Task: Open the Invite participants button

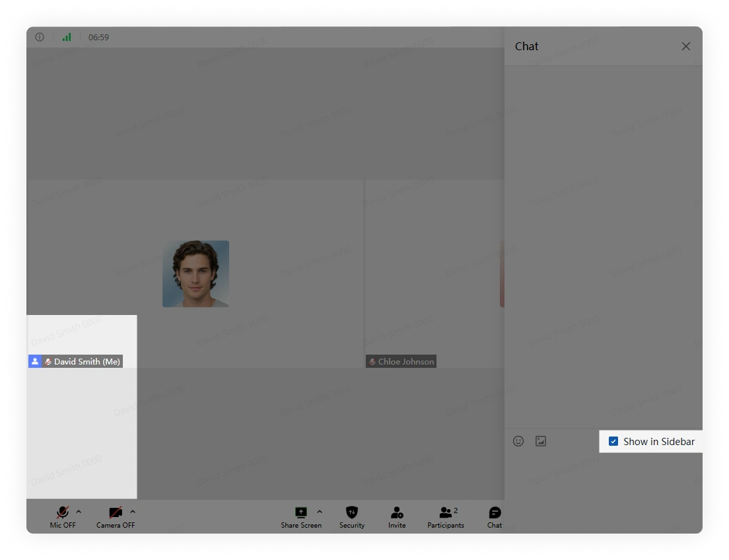Action: pos(397,517)
